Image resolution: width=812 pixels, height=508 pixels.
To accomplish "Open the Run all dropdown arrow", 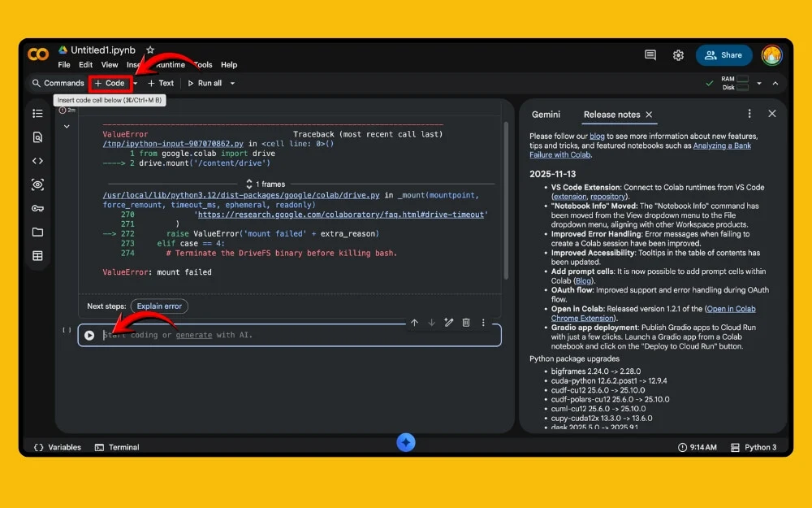I will tap(231, 83).
